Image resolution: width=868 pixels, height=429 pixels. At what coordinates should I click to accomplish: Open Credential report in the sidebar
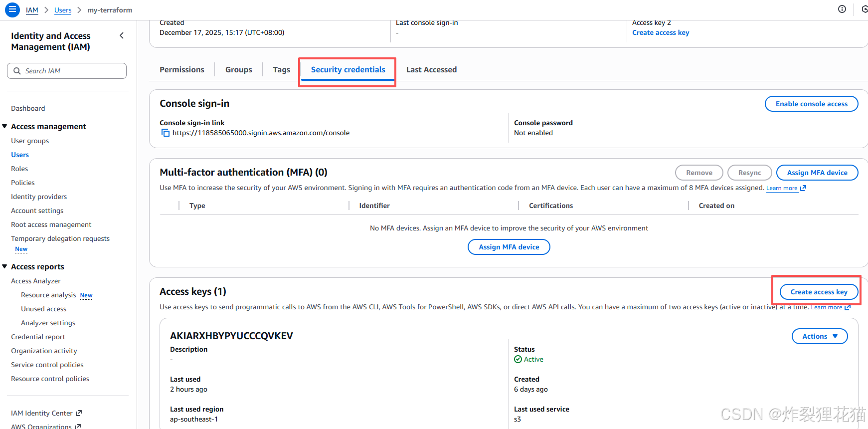tap(38, 337)
